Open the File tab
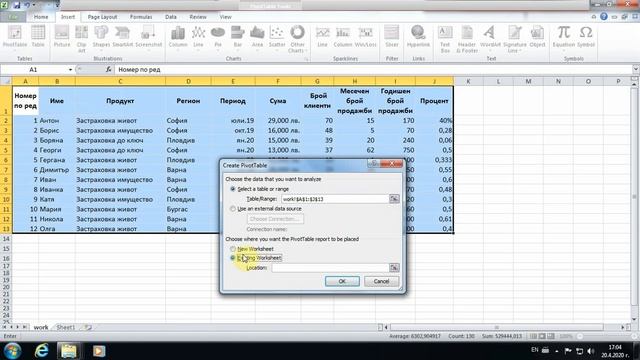This screenshot has width=640, height=360. pos(13,17)
